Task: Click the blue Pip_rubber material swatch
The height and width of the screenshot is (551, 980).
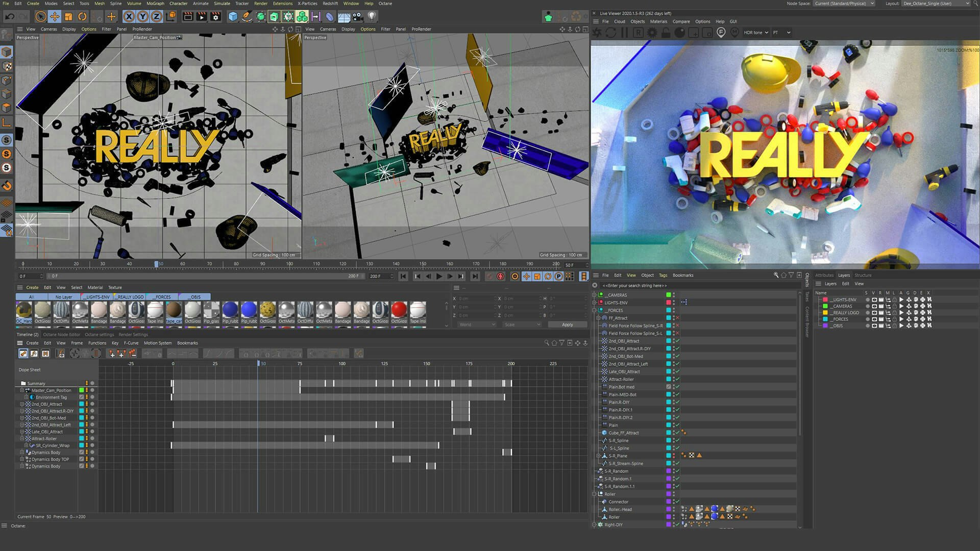Action: pyautogui.click(x=230, y=310)
